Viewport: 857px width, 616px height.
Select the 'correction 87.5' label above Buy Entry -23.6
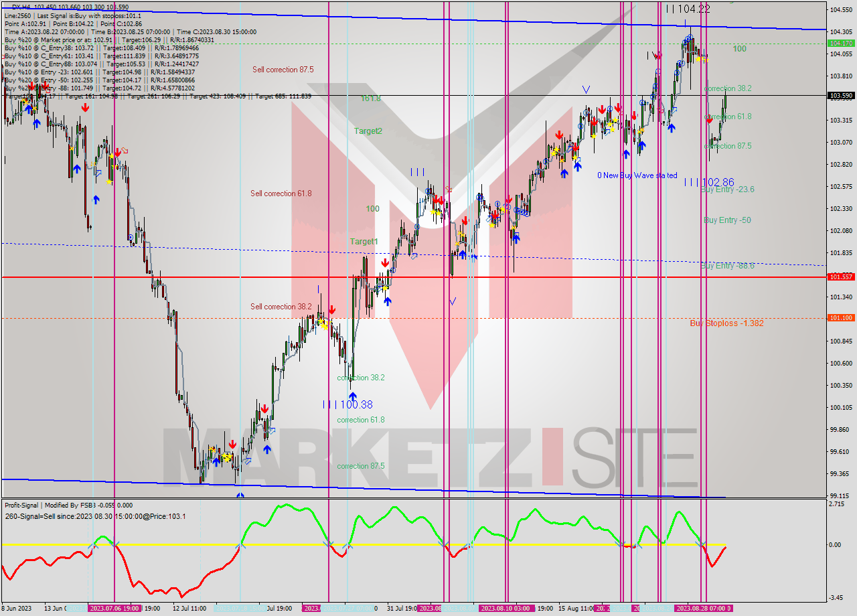click(x=728, y=146)
